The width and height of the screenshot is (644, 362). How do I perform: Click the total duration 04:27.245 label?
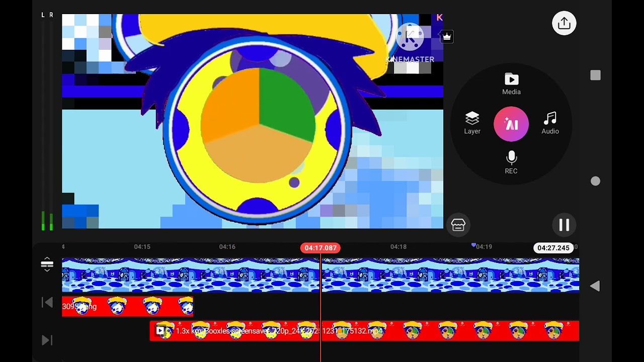point(553,248)
